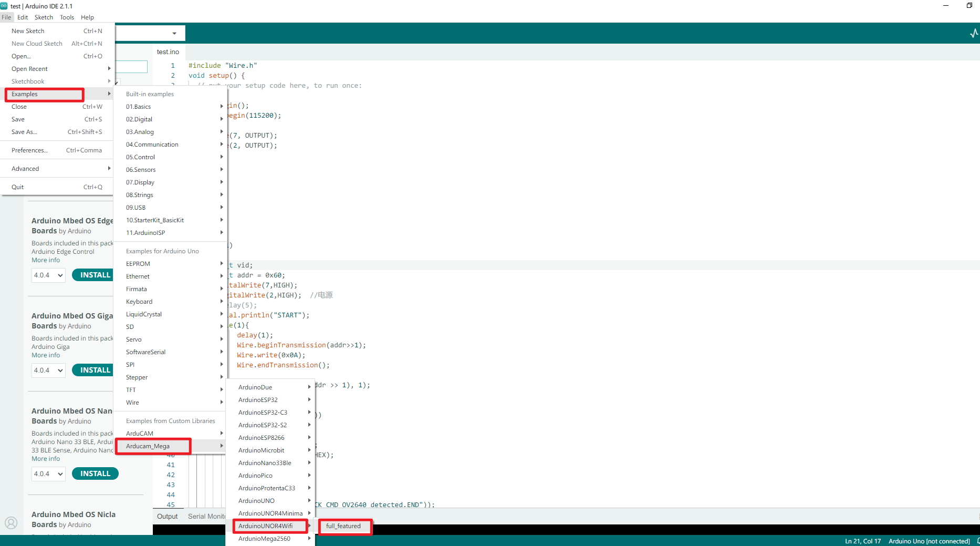Click the Arduino IDE app icon
Viewport: 980px width, 546px height.
click(x=4, y=6)
